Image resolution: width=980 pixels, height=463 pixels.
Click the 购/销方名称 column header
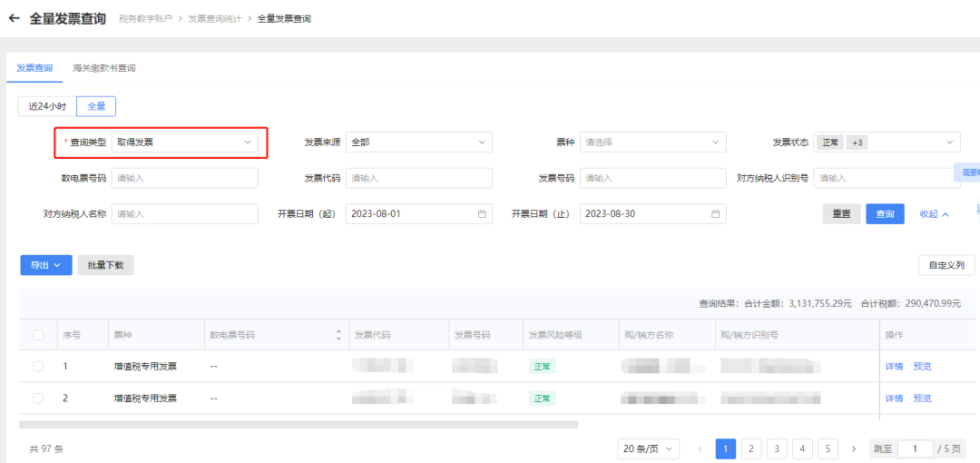click(x=648, y=335)
